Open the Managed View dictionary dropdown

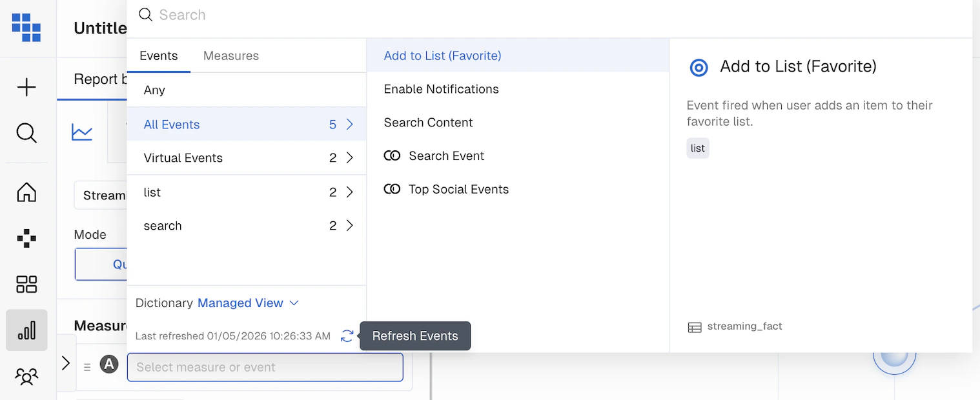[x=248, y=303]
